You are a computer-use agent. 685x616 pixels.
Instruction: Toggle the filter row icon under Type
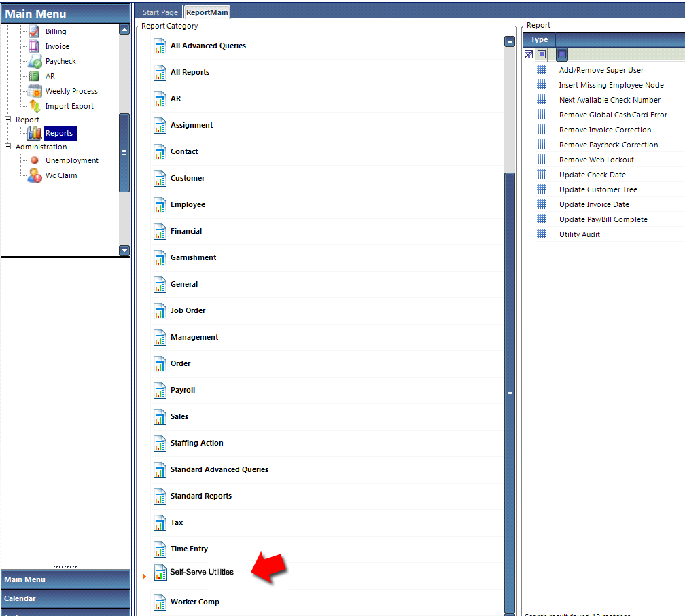pos(529,54)
